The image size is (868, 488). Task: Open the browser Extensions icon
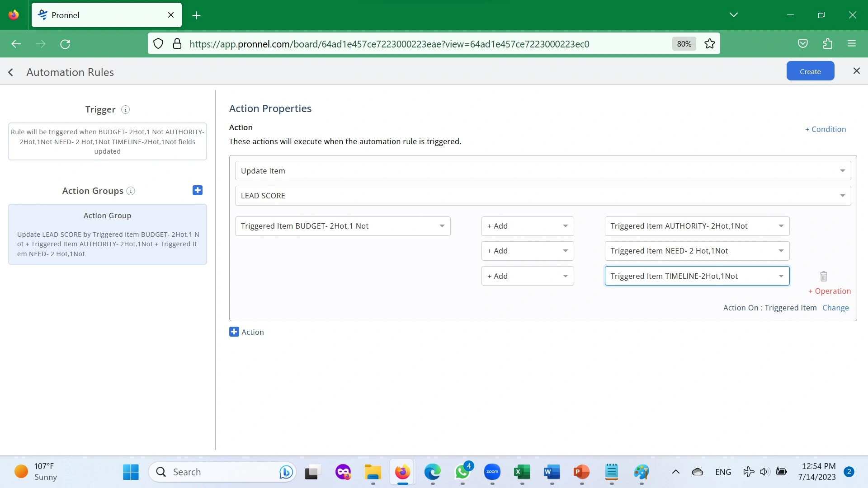point(827,44)
